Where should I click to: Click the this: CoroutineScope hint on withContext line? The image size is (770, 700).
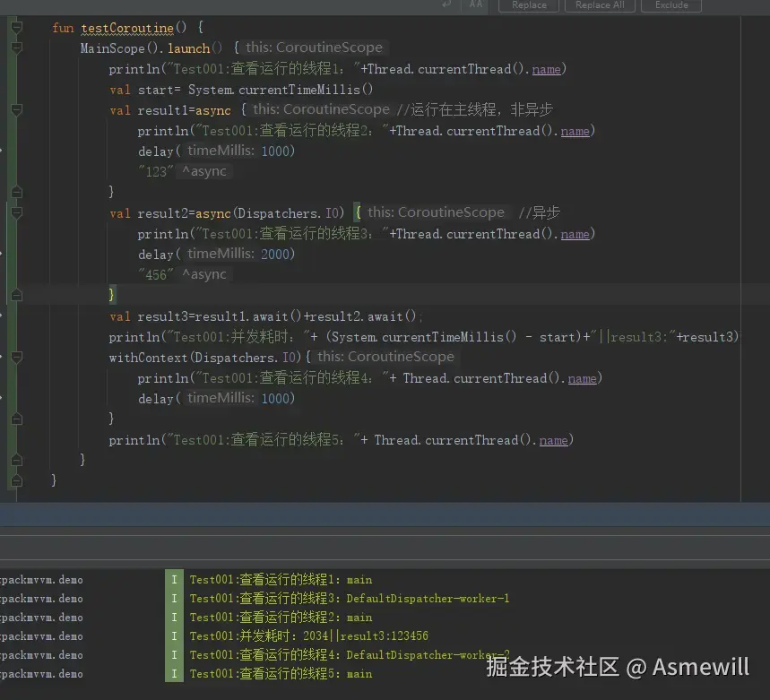[386, 357]
